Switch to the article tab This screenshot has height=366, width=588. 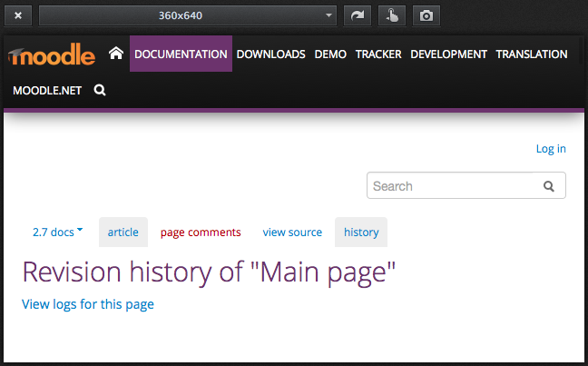(123, 232)
